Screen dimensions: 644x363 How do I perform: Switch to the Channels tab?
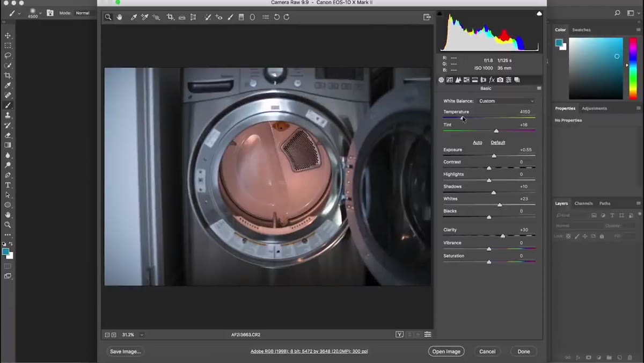point(583,203)
